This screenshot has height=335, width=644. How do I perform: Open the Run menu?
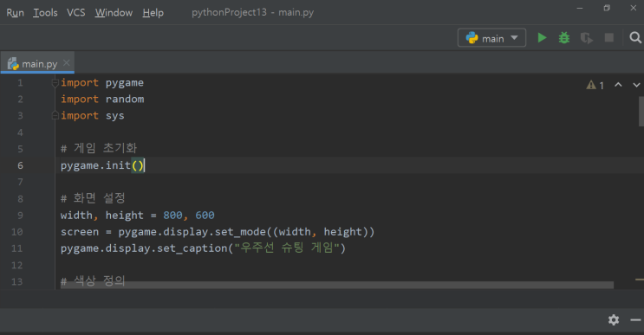click(16, 13)
